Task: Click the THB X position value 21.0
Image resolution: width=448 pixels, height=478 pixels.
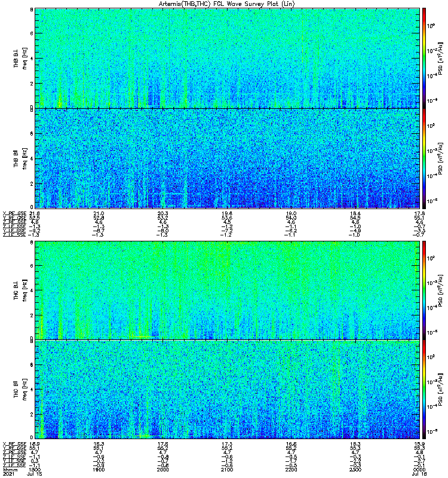Action: pyautogui.click(x=99, y=214)
